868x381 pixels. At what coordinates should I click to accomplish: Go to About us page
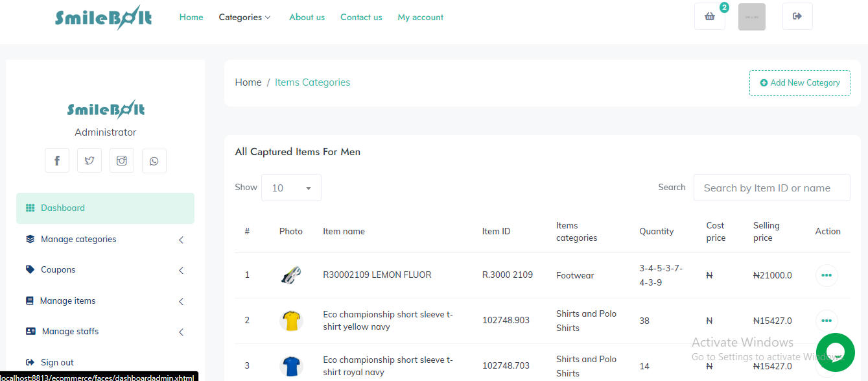click(x=307, y=18)
